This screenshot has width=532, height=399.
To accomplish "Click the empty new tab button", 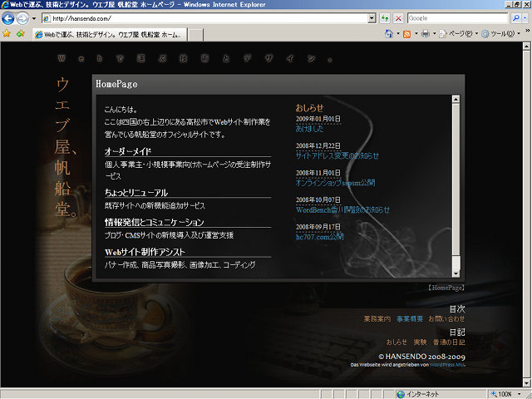I will 196,35.
